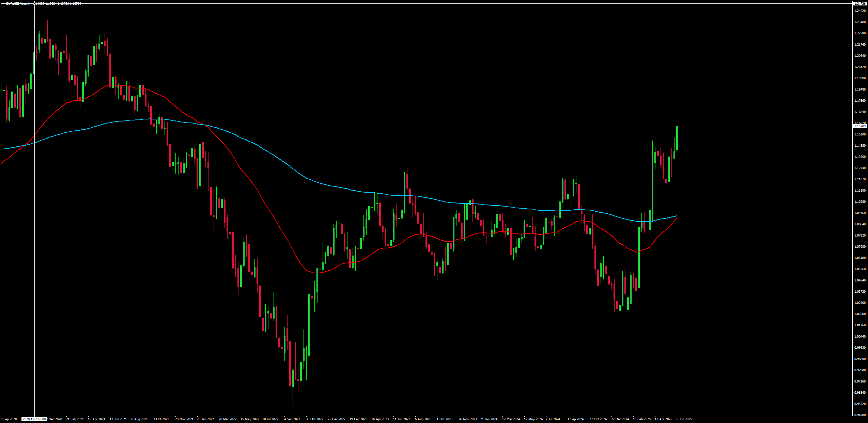This screenshot has height=423, width=868.
Task: Click the 22 Dec 2024 date label
Action: 620,419
